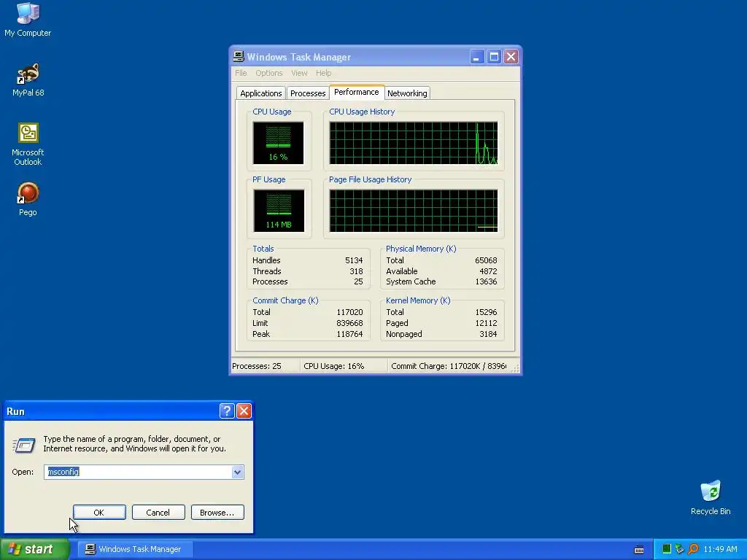747x560 pixels.
Task: Click the Nonpaged value 3184
Action: coord(488,334)
